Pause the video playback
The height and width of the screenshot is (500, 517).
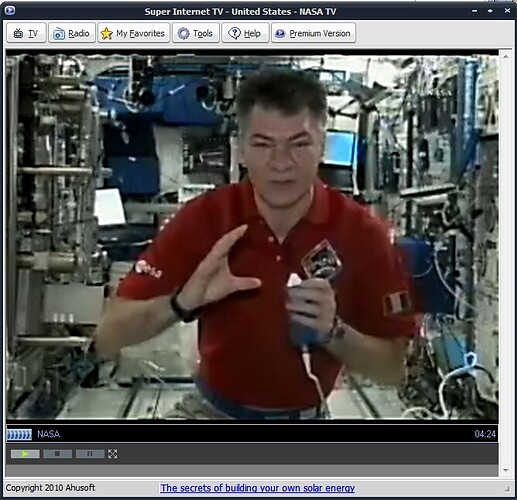pyautogui.click(x=90, y=454)
